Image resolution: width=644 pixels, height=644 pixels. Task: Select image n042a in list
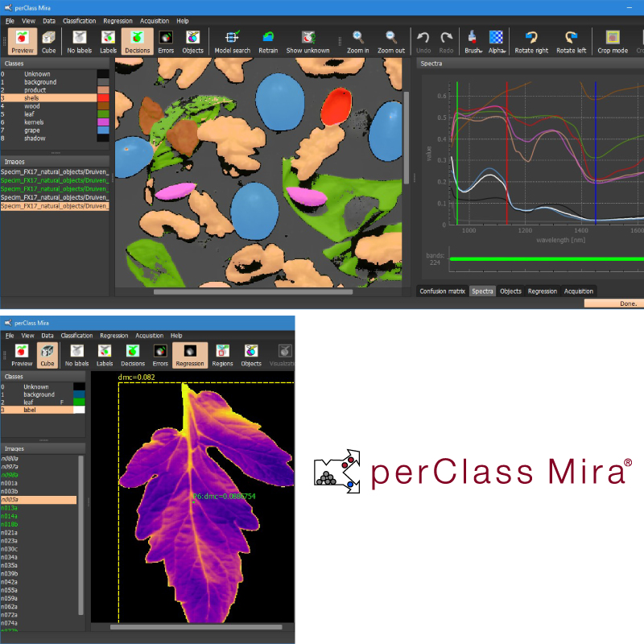(x=39, y=582)
